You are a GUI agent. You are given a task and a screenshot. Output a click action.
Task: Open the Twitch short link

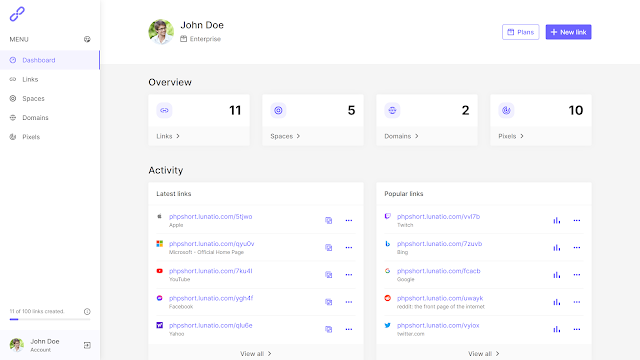[x=438, y=216]
